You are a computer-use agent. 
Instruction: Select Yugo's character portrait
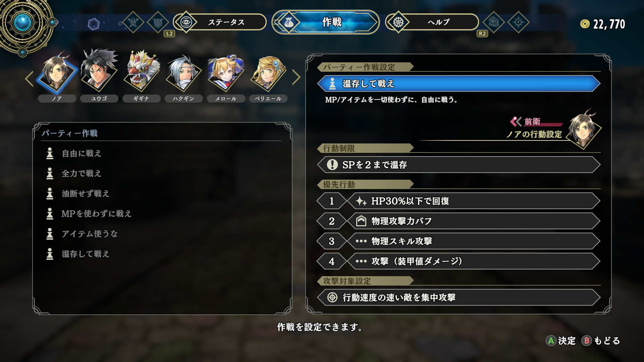point(99,71)
